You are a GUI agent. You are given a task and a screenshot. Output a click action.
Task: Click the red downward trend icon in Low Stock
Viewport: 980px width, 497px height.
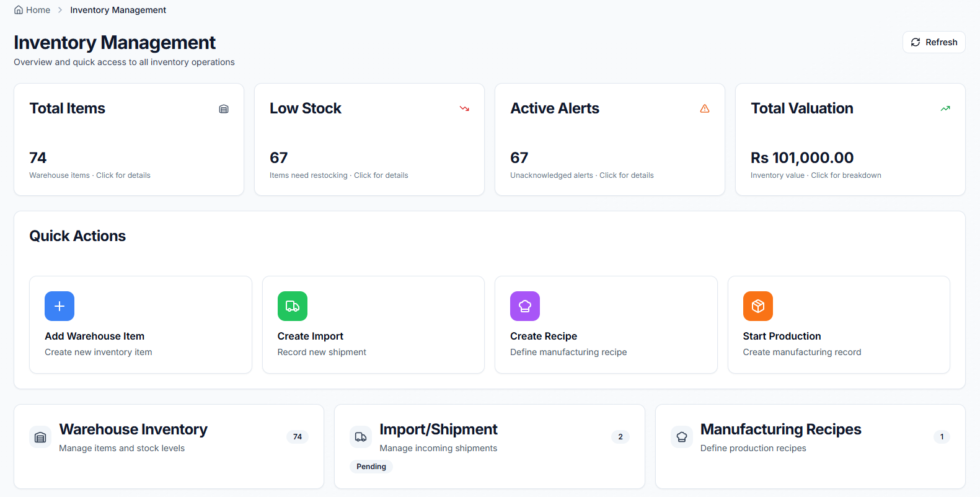[464, 109]
